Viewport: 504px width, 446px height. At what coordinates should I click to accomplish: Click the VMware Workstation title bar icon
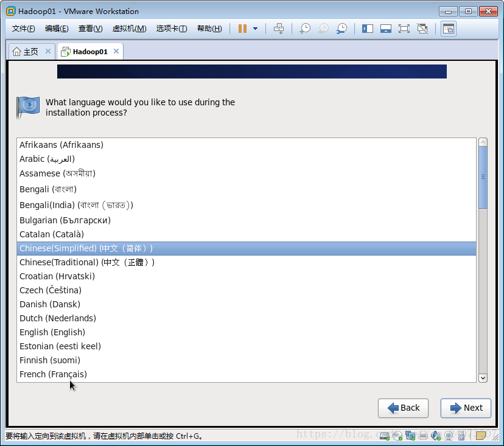[10, 11]
